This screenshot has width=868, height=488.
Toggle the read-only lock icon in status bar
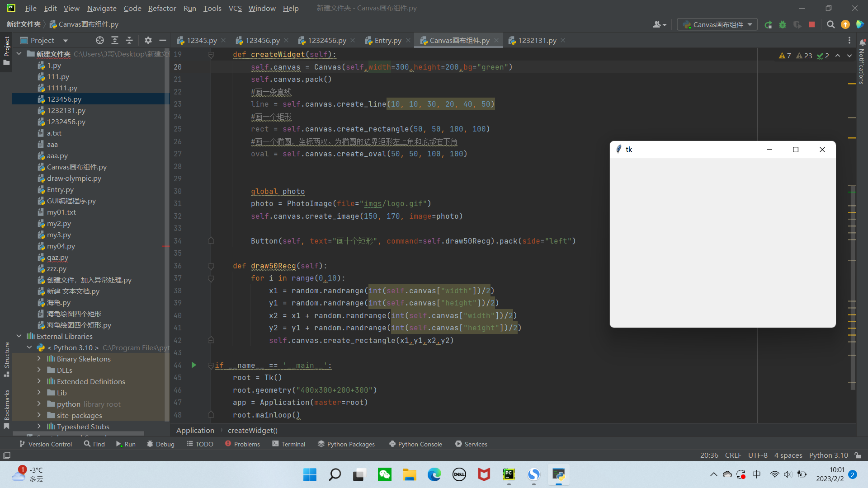coord(858,455)
